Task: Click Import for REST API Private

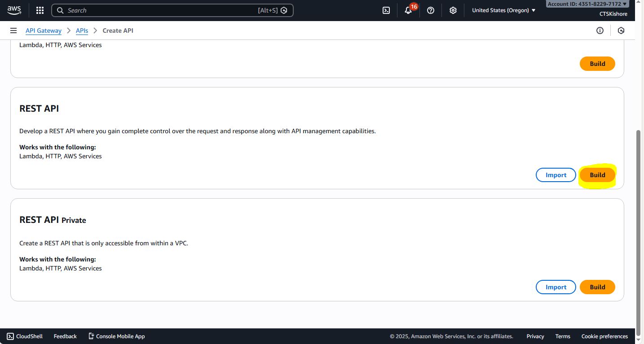Action: click(x=556, y=287)
